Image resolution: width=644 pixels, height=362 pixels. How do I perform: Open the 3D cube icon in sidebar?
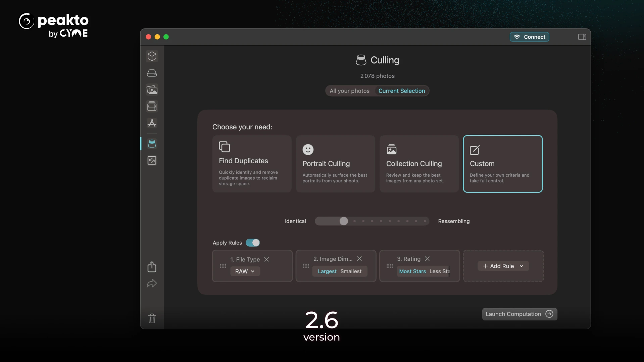pyautogui.click(x=152, y=56)
